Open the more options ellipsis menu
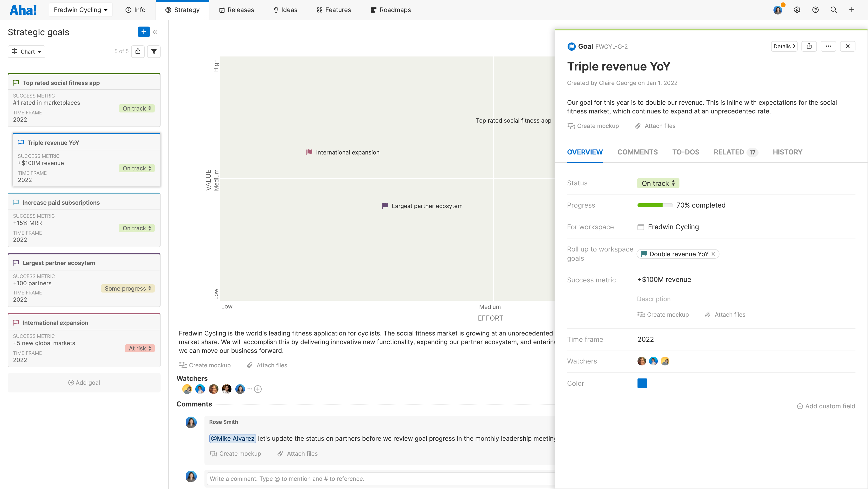The height and width of the screenshot is (489, 868). [828, 46]
